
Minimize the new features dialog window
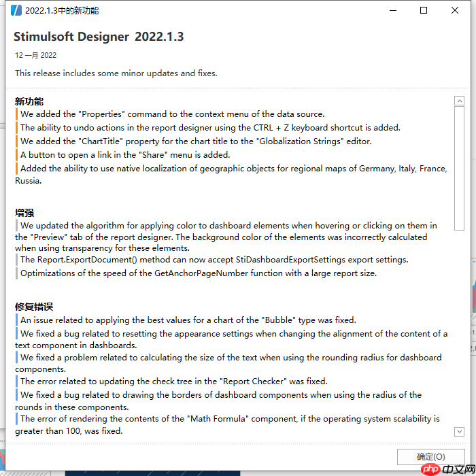point(393,10)
